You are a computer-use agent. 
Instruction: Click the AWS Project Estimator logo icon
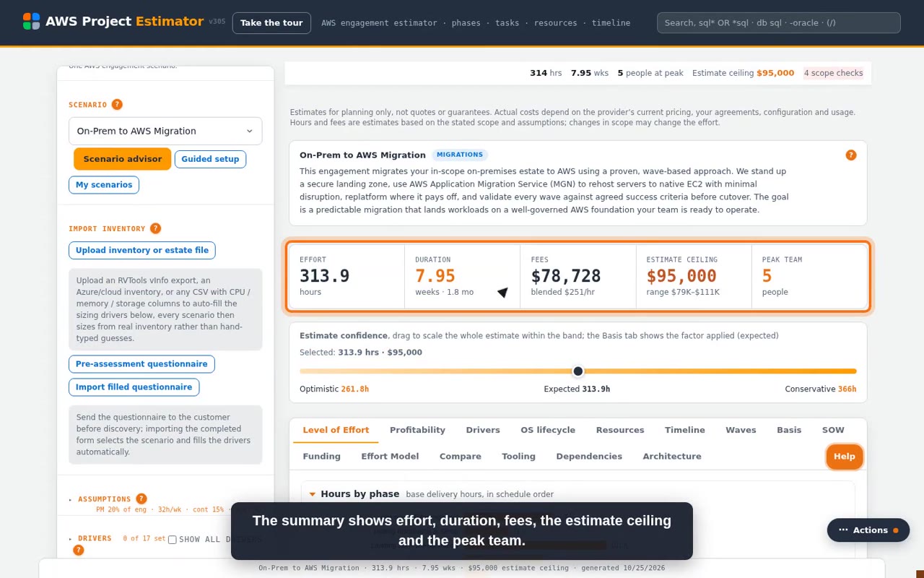31,21
